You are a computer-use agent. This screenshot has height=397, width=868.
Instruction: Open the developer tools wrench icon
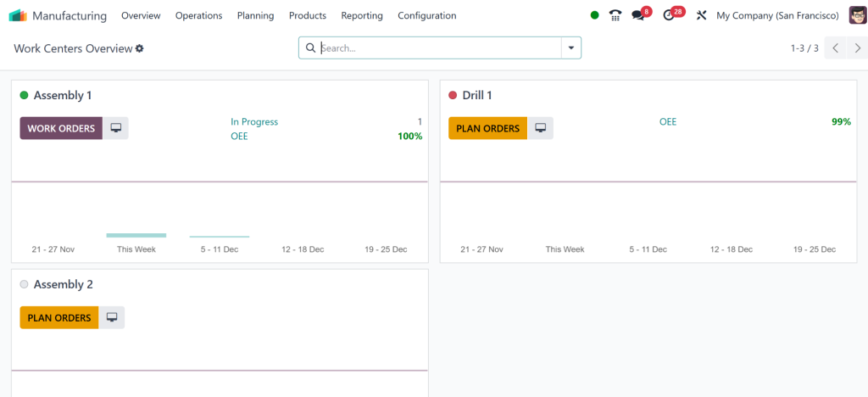tap(701, 15)
